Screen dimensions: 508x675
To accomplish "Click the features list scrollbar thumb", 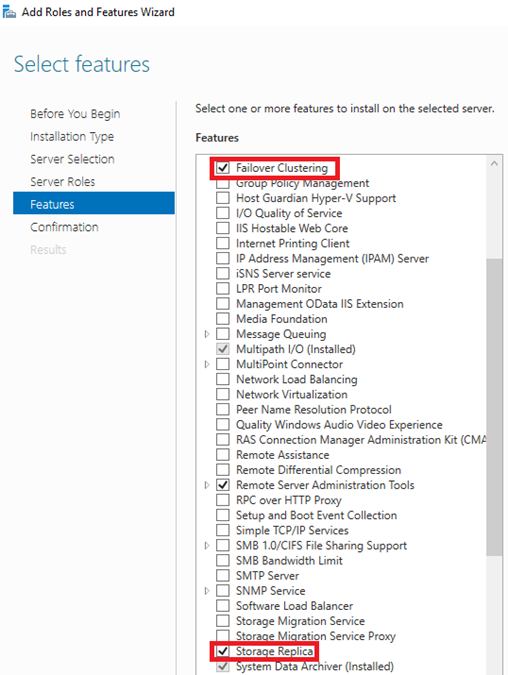I will point(494,407).
